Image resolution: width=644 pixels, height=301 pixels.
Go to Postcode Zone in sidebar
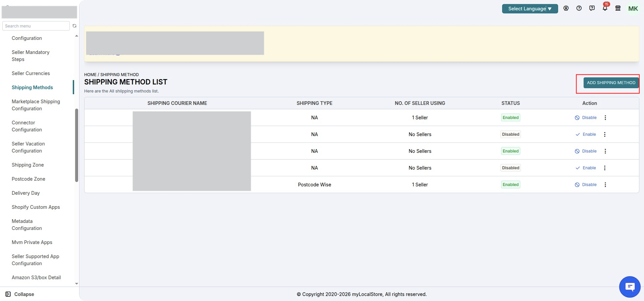tap(29, 179)
